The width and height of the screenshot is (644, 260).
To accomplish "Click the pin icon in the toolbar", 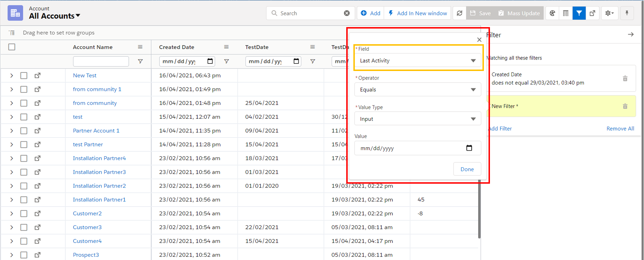I will (627, 13).
